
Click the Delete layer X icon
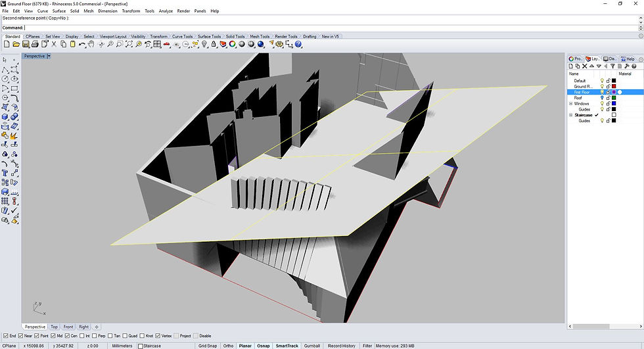(584, 66)
